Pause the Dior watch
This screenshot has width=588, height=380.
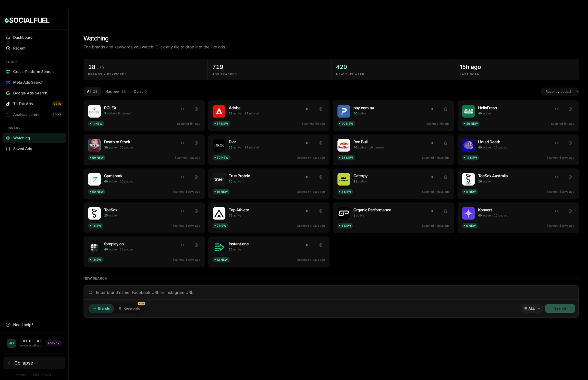(307, 143)
